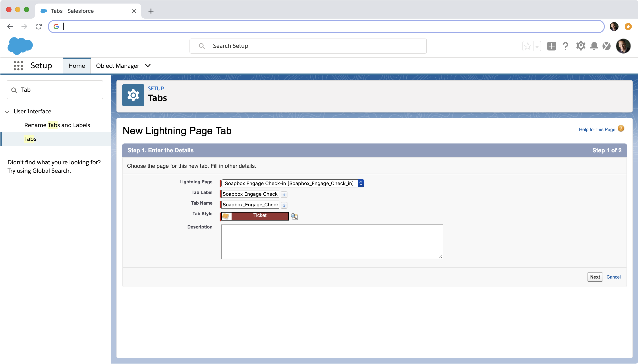The width and height of the screenshot is (638, 364).
Task: Open the global actions plus icon
Action: 551,46
